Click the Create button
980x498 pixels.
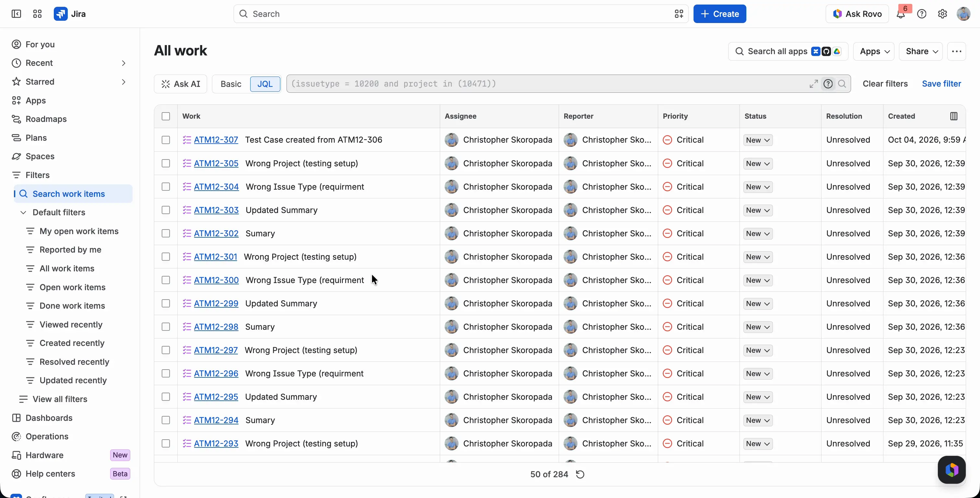[x=720, y=14]
